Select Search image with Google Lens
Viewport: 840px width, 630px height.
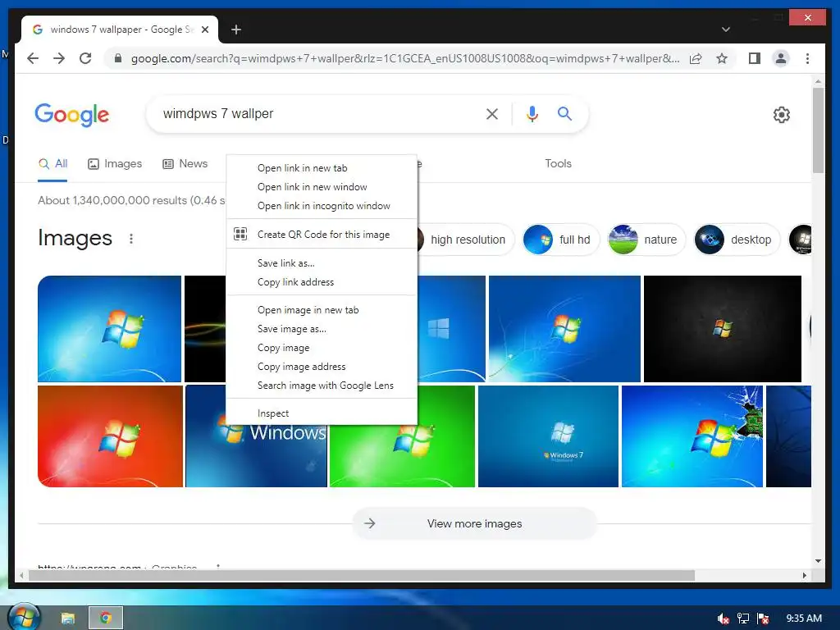tap(322, 386)
